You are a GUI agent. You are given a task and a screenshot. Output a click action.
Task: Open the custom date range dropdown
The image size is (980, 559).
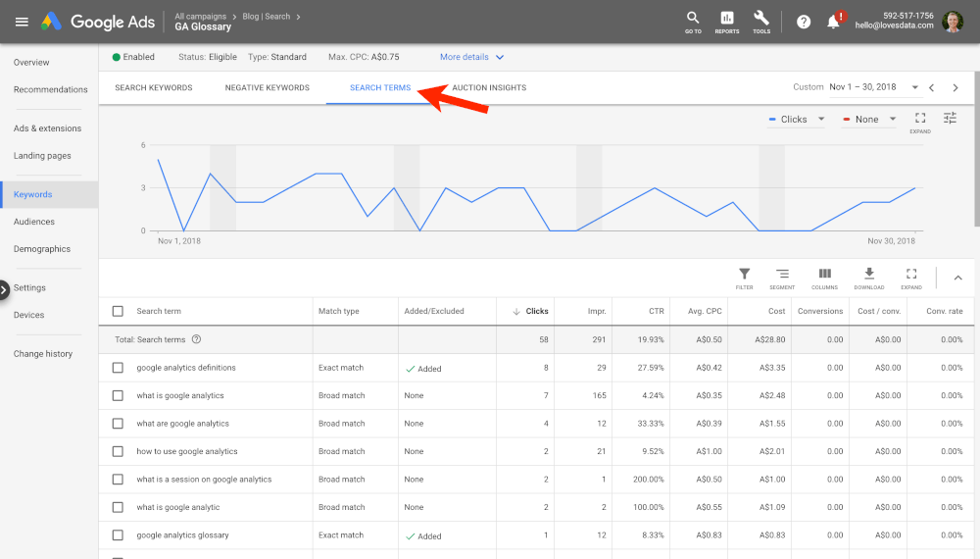(874, 87)
